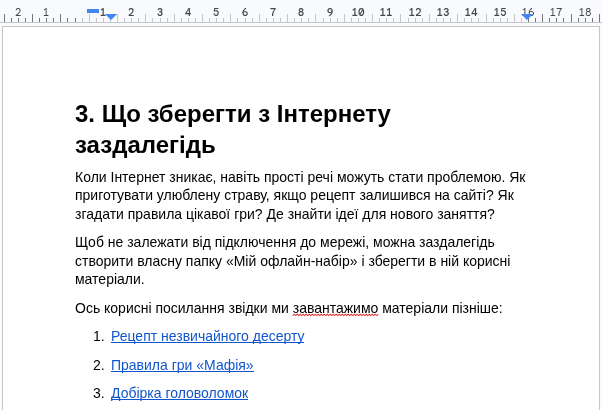Screen dimensions: 602x410
Task: Click text "приготувати улюблену страву"
Action: click(x=172, y=196)
